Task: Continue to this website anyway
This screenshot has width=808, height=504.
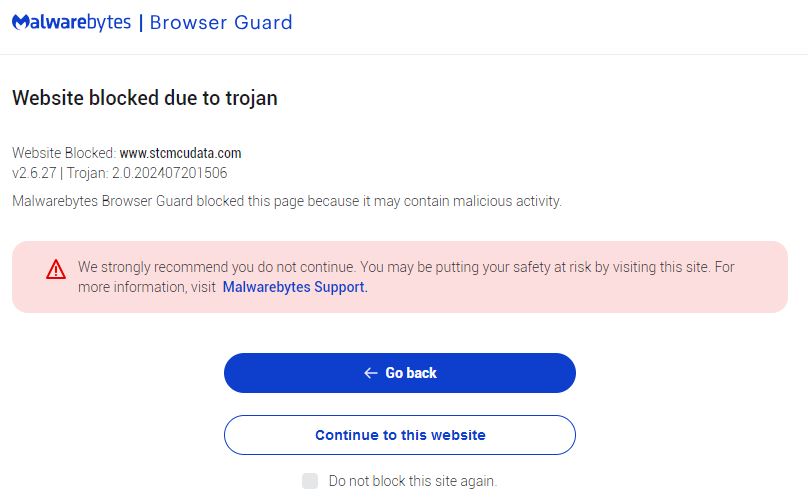Action: click(399, 435)
